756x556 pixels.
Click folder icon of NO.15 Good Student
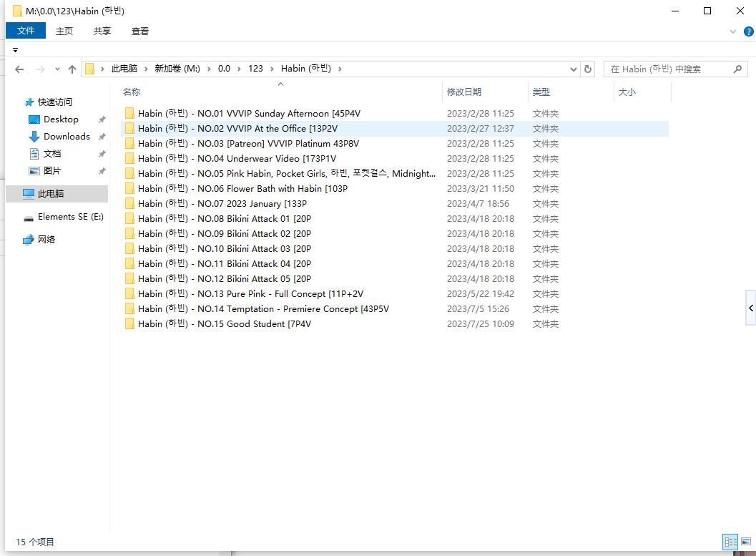[x=129, y=323]
